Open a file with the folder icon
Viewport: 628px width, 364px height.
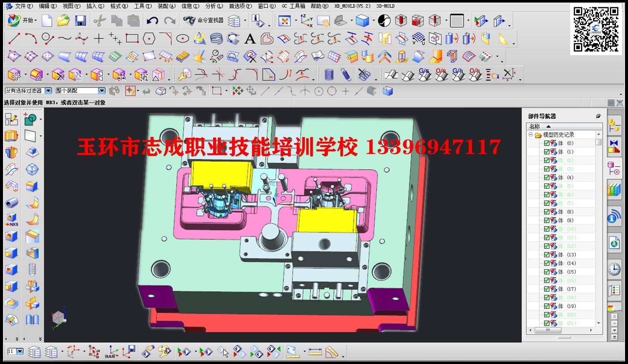[63, 20]
